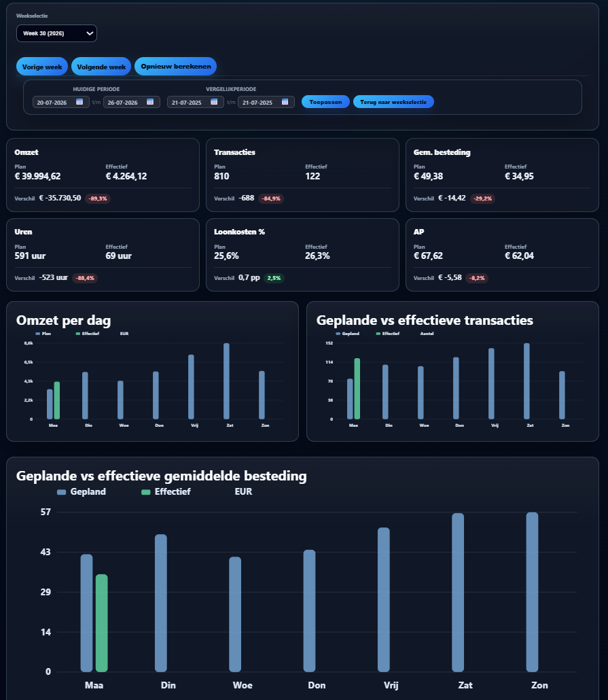Toggle Gepland legend in gemiddelde besteding chart
608x700 pixels.
point(82,491)
